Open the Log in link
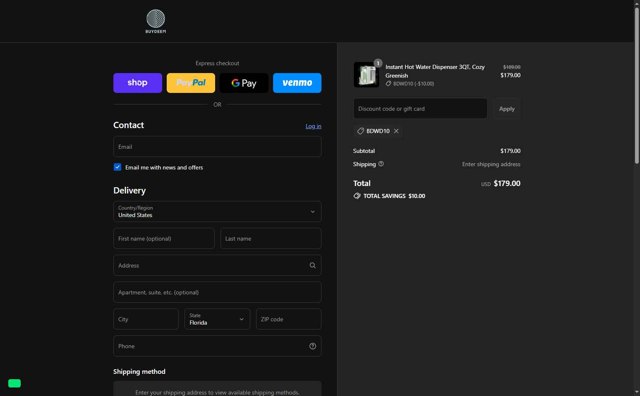The image size is (640, 396). 313,126
